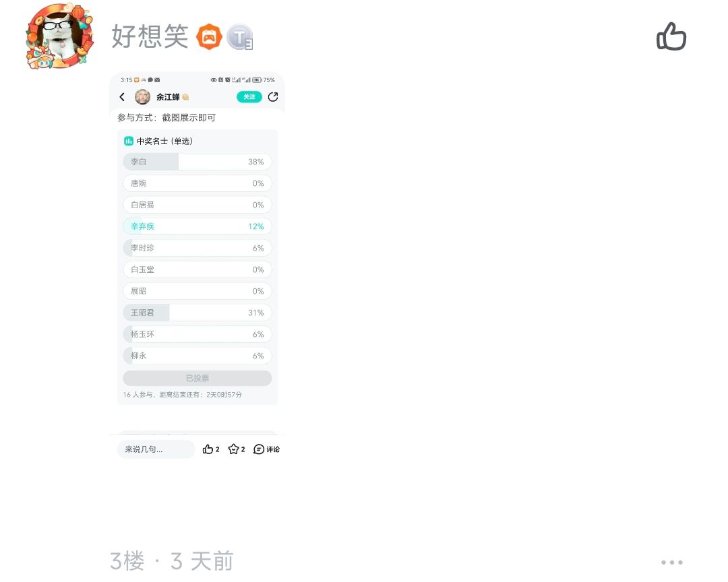The width and height of the screenshot is (728, 582).
Task: Tap the small thumbs-up with count 2
Action: tap(211, 449)
